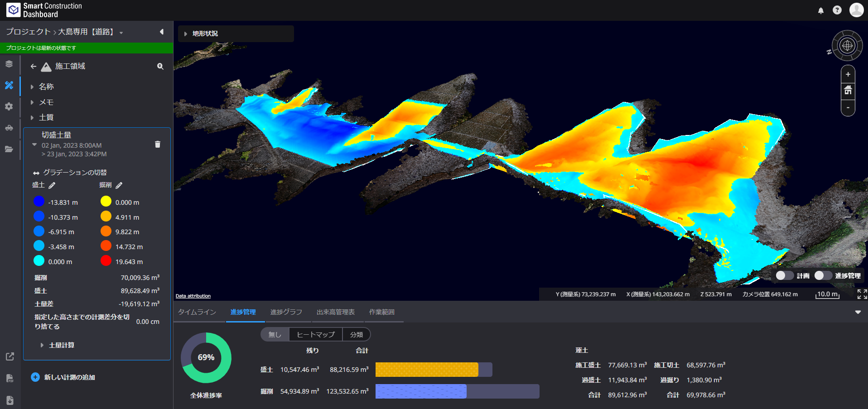868x409 pixels.
Task: Select the ヒートマップ display option
Action: 315,335
